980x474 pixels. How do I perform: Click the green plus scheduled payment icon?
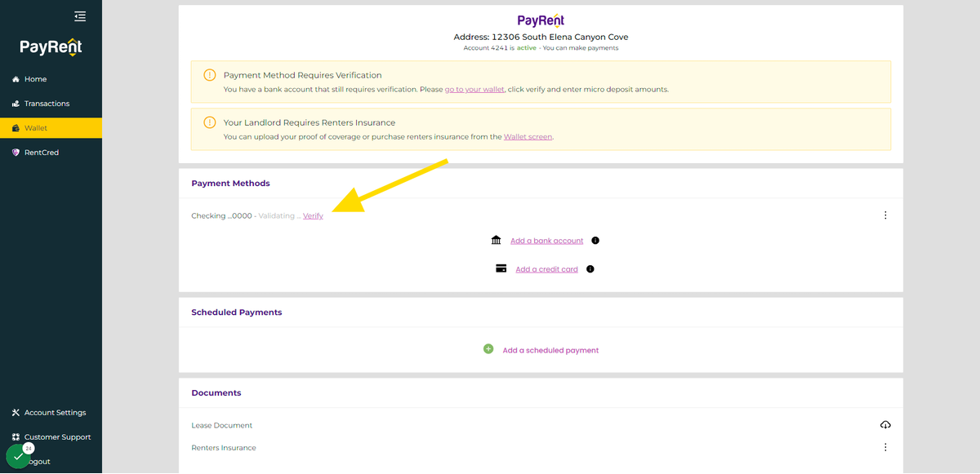tap(488, 348)
